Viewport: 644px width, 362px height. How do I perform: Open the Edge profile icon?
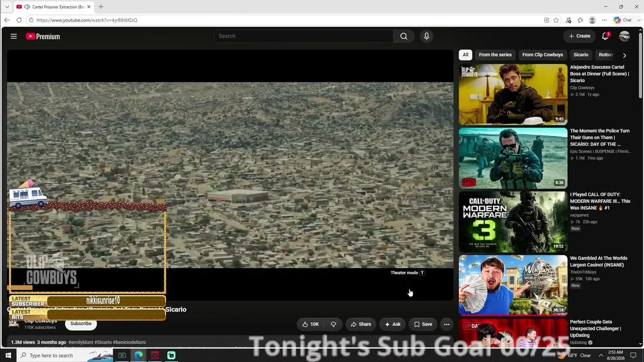pyautogui.click(x=592, y=20)
